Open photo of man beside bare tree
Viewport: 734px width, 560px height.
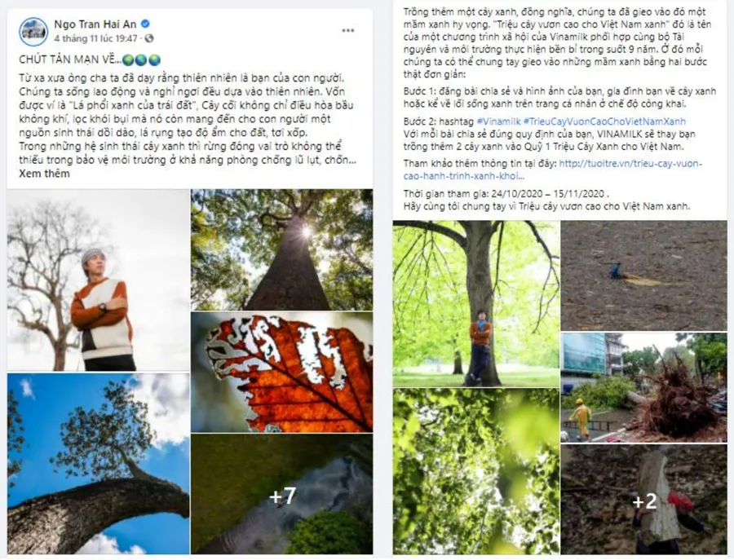click(99, 280)
